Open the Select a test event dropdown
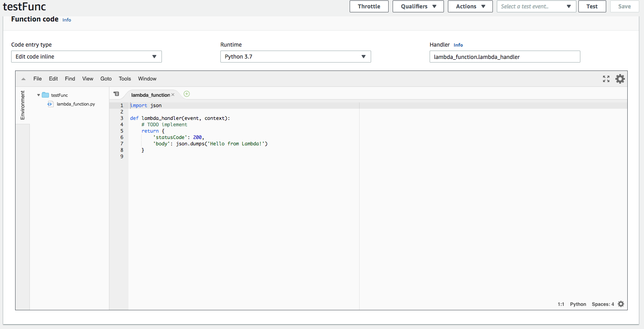Viewport: 644px width, 329px height. pos(536,6)
